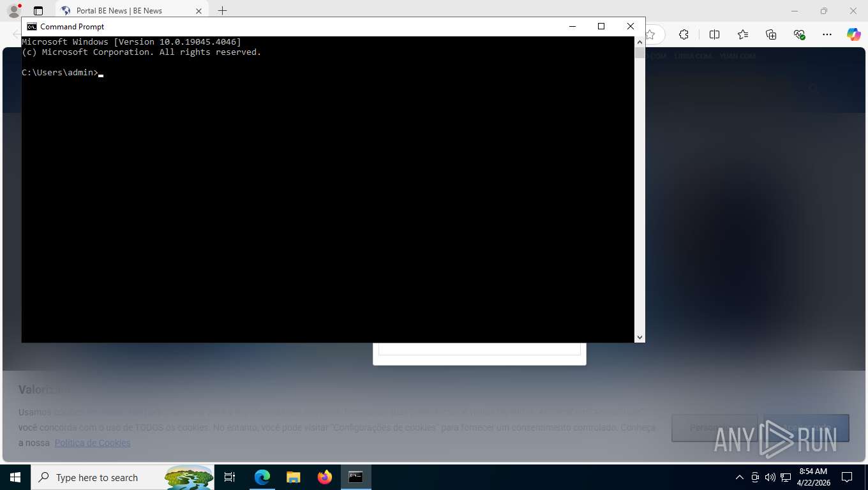Open Meet Now camera tray icon
The width and height of the screenshot is (868, 490).
[x=755, y=477]
